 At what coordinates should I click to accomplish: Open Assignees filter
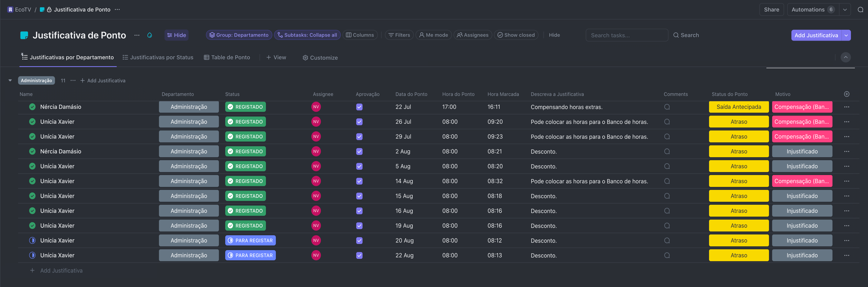[x=472, y=35]
